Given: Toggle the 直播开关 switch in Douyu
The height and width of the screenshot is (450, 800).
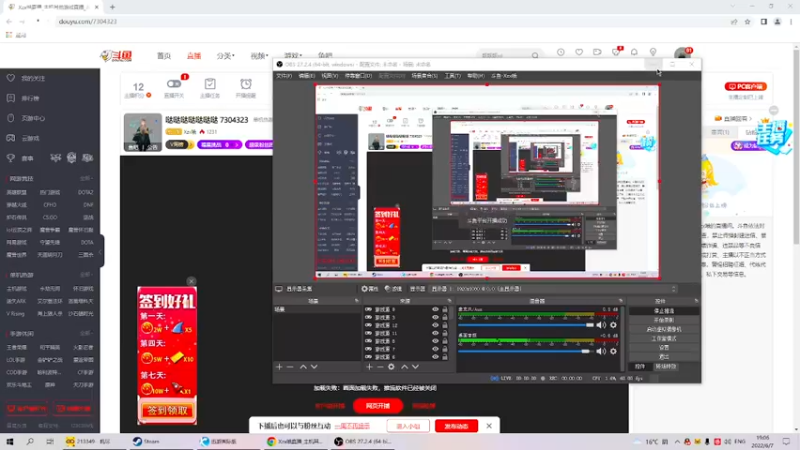Looking at the screenshot, I should tap(174, 83).
